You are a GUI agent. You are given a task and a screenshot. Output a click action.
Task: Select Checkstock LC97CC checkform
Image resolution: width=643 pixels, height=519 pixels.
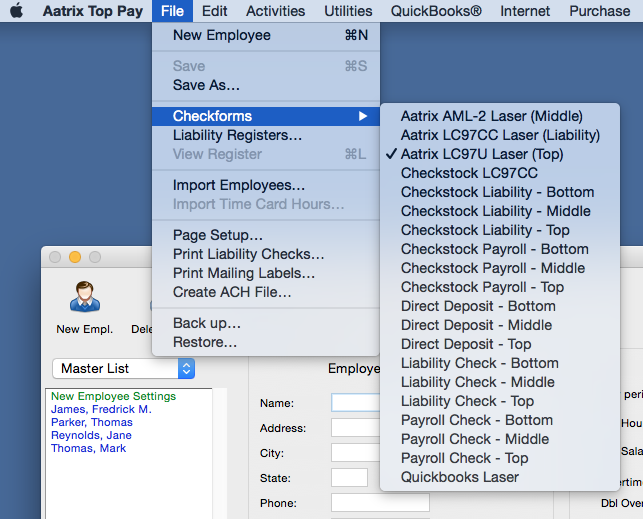tap(500, 173)
